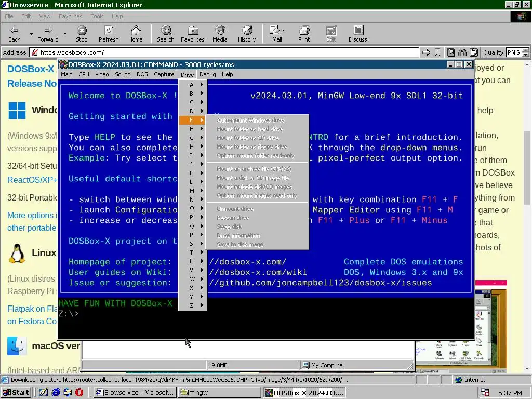The height and width of the screenshot is (399, 532).
Task: Open the Discuss toolbar icon
Action: [357, 34]
